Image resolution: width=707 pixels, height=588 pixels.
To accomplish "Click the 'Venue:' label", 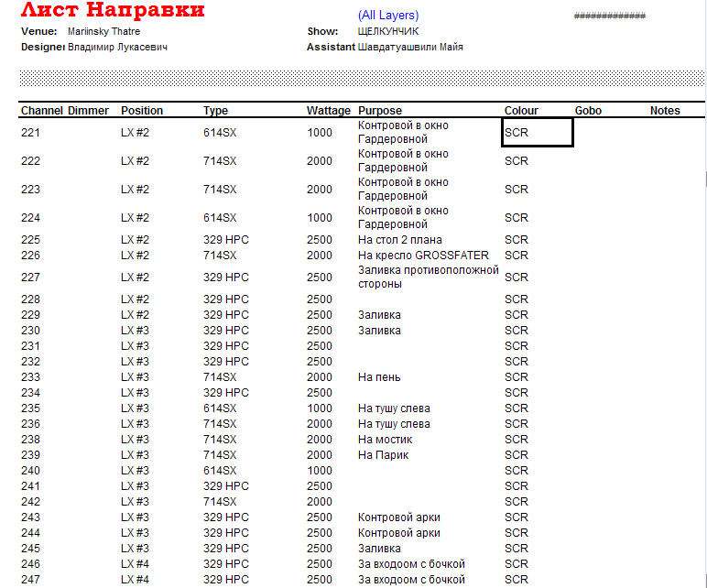I will tap(38, 31).
